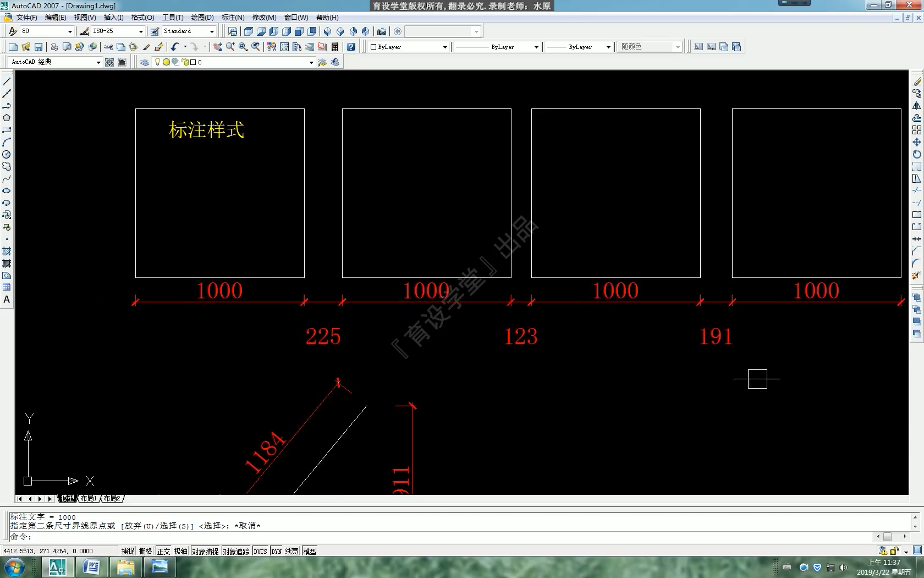924x578 pixels.
Task: Select the Arc drawing tool
Action: 7,142
